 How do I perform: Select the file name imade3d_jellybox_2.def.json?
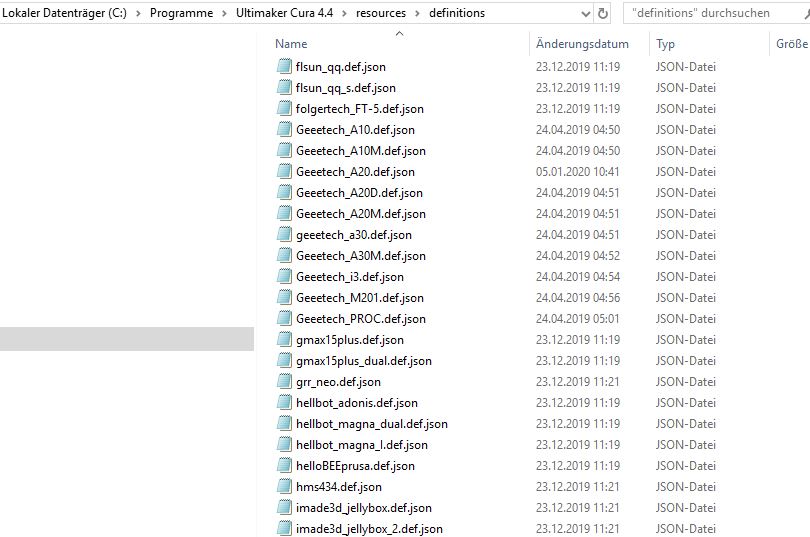(369, 529)
